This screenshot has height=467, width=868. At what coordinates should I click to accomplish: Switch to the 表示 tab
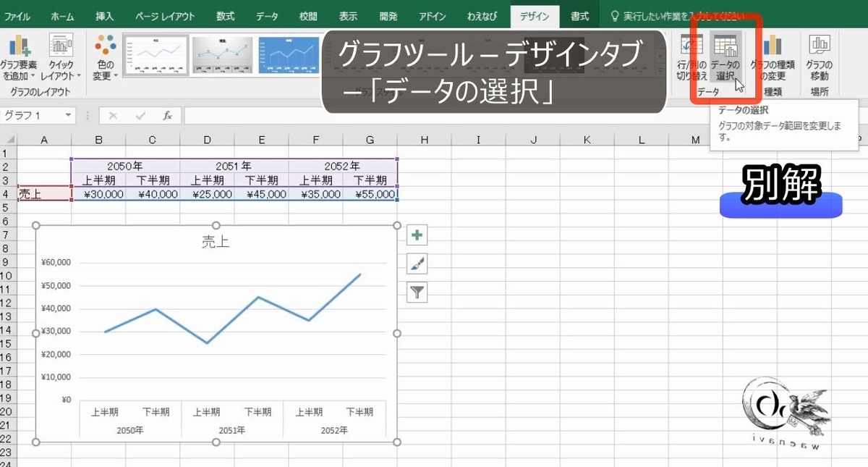click(x=349, y=16)
